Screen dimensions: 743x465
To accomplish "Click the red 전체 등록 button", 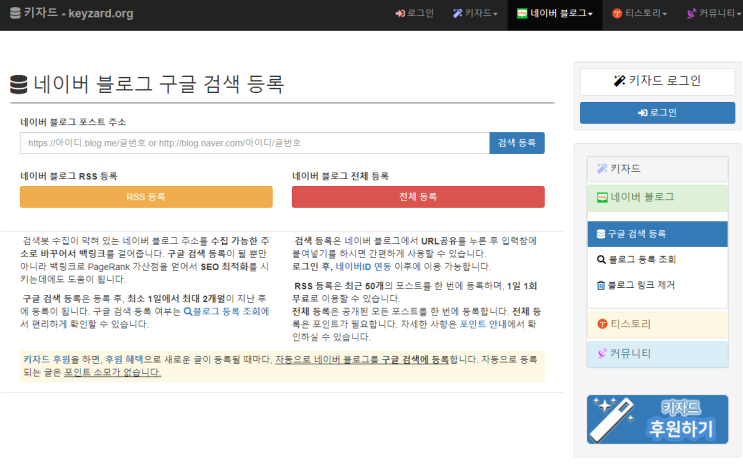I will [x=418, y=197].
